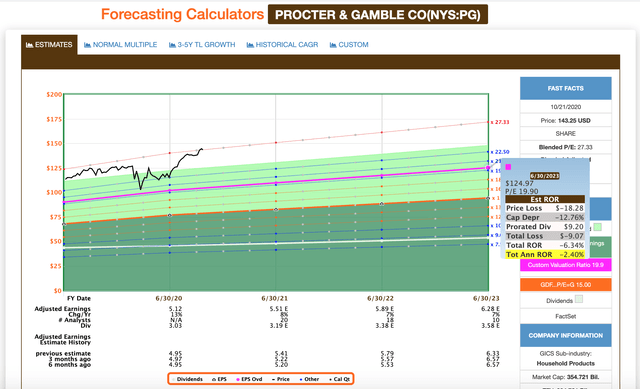Click the 3.19 E dividend estimate

click(x=278, y=326)
